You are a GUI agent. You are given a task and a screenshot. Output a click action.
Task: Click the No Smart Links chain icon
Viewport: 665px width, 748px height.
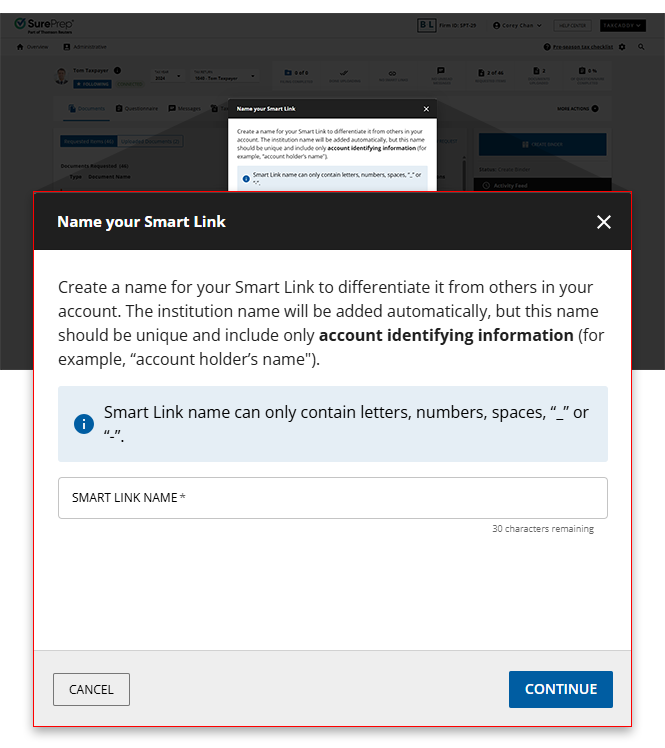(x=392, y=73)
